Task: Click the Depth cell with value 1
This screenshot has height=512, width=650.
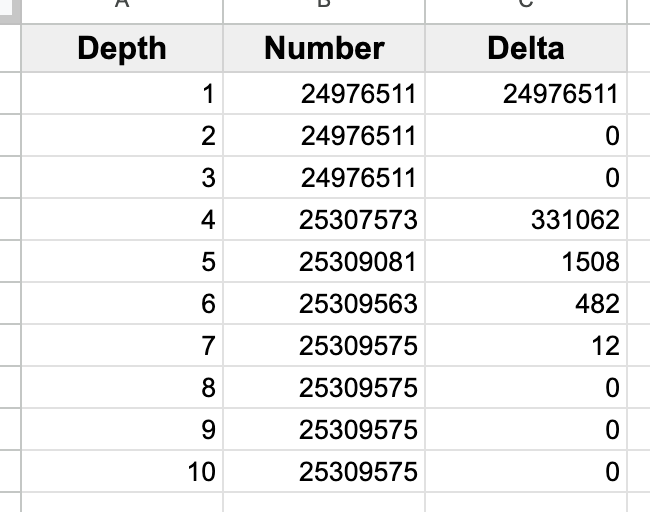Action: click(121, 94)
